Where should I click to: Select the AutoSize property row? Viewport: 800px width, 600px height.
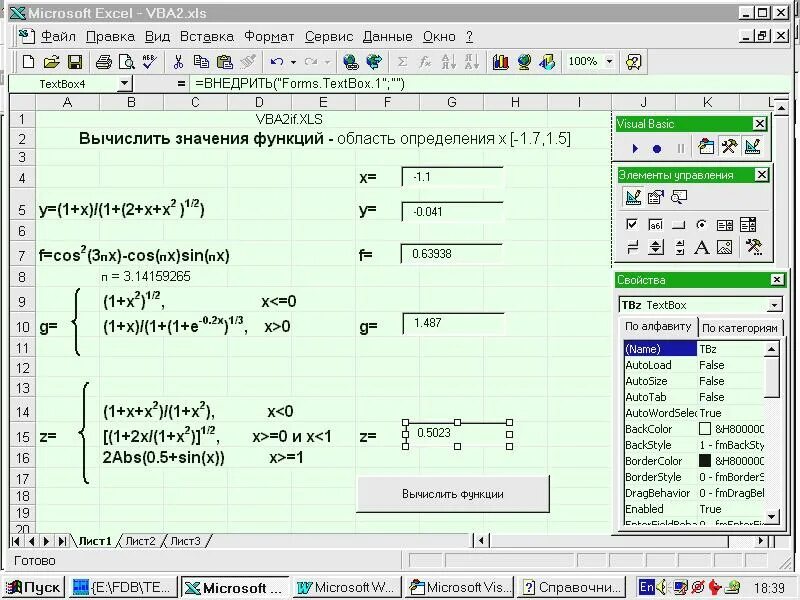(694, 381)
